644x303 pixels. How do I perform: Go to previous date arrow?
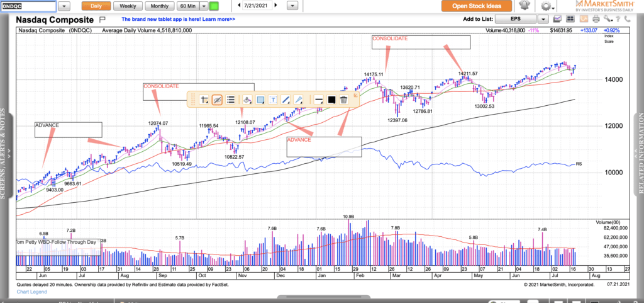[x=240, y=6]
